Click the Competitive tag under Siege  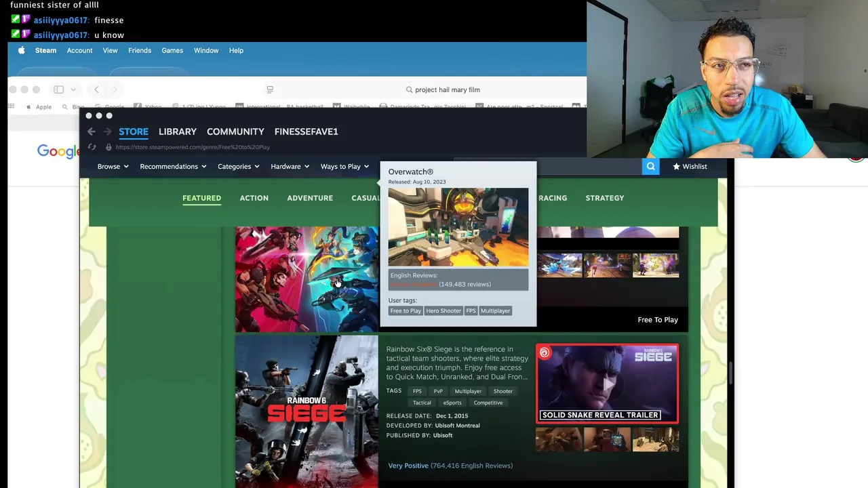(488, 403)
